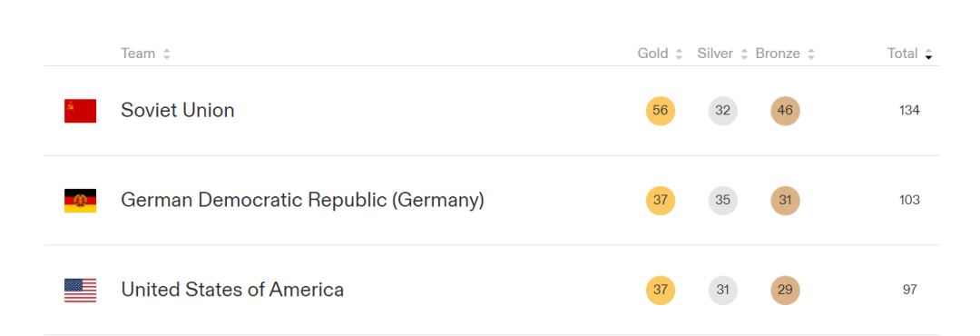This screenshot has height=336, width=980.
Task: Sort by Silver using its sort arrows
Action: [744, 54]
